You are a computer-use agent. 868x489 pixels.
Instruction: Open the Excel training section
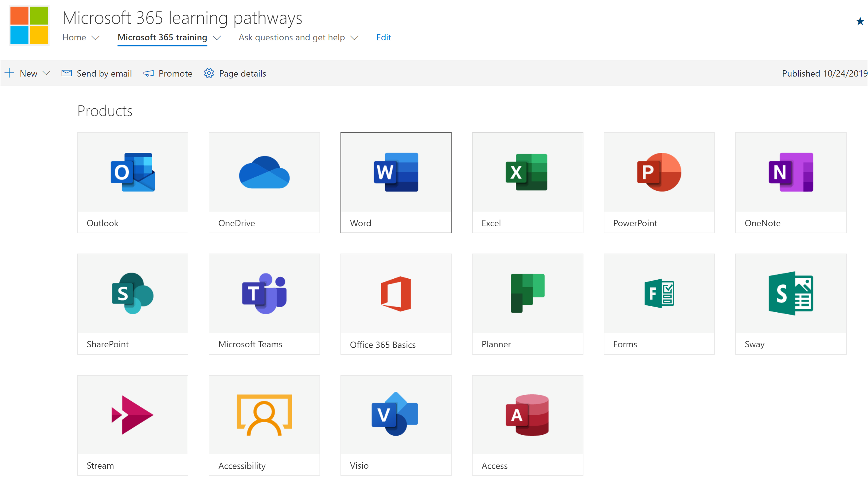528,182
